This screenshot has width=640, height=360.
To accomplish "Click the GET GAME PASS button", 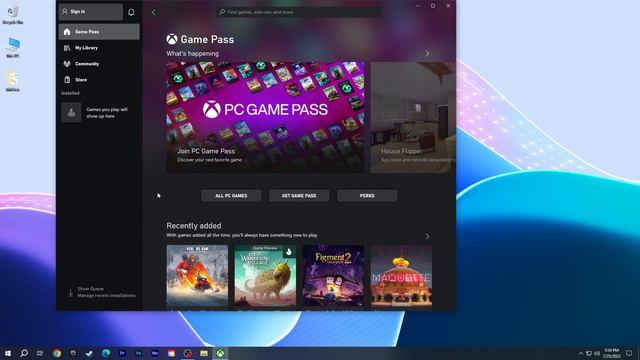I will point(299,196).
